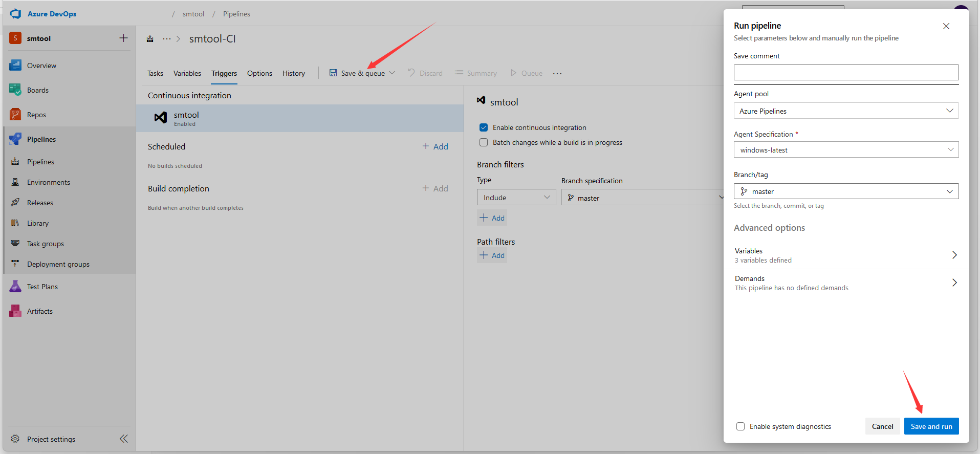Viewport: 980px width, 454px height.
Task: Switch to the History tab
Action: tap(293, 73)
